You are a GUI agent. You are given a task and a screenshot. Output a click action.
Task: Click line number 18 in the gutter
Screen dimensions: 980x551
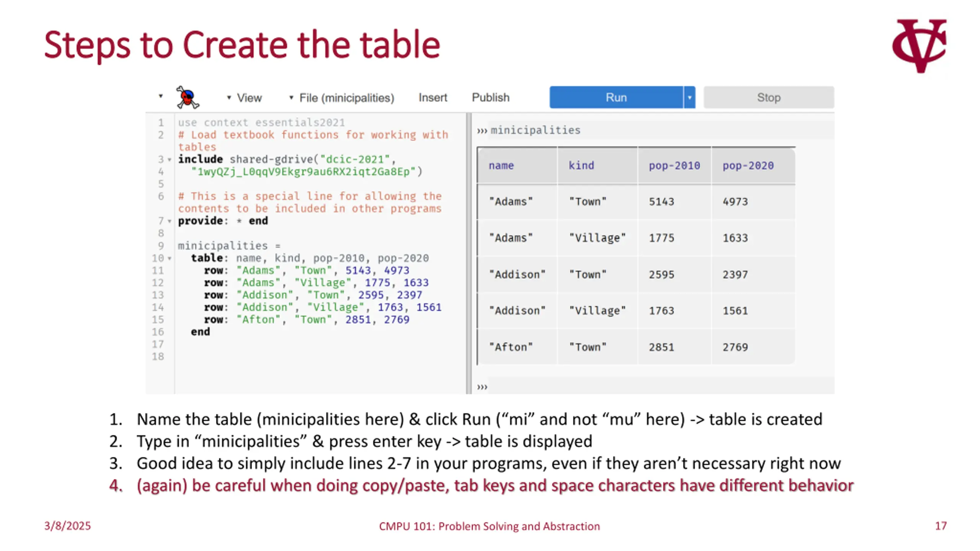click(x=158, y=357)
